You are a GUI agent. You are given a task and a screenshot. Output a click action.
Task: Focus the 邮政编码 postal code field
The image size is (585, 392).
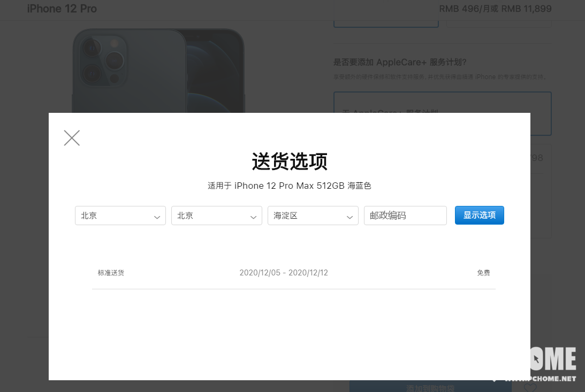tap(405, 216)
